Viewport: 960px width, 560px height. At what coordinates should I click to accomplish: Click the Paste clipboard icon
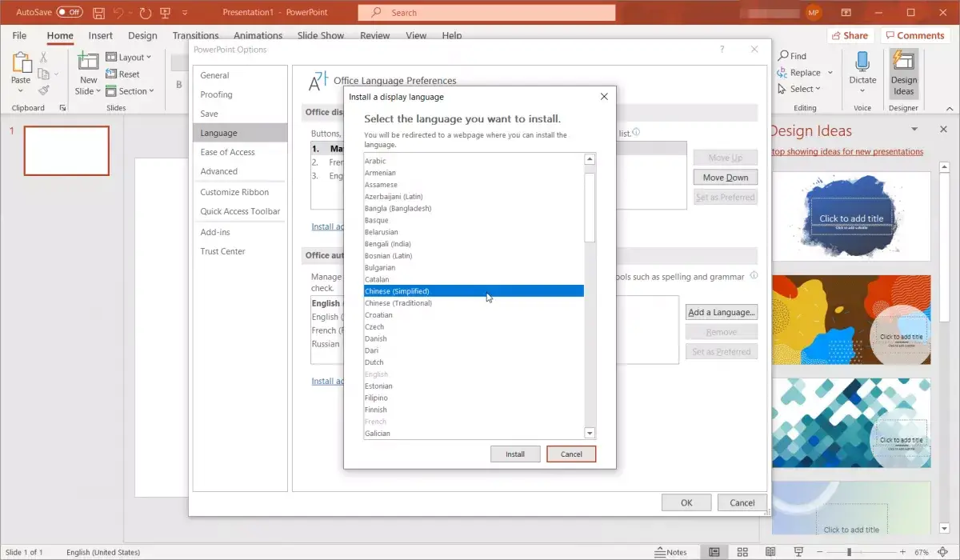click(21, 63)
